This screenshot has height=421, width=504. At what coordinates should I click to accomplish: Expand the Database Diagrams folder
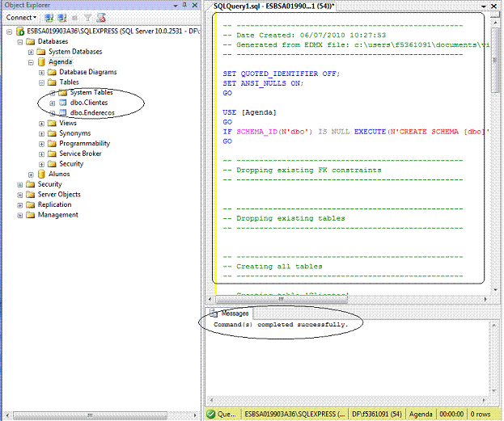[x=41, y=73]
